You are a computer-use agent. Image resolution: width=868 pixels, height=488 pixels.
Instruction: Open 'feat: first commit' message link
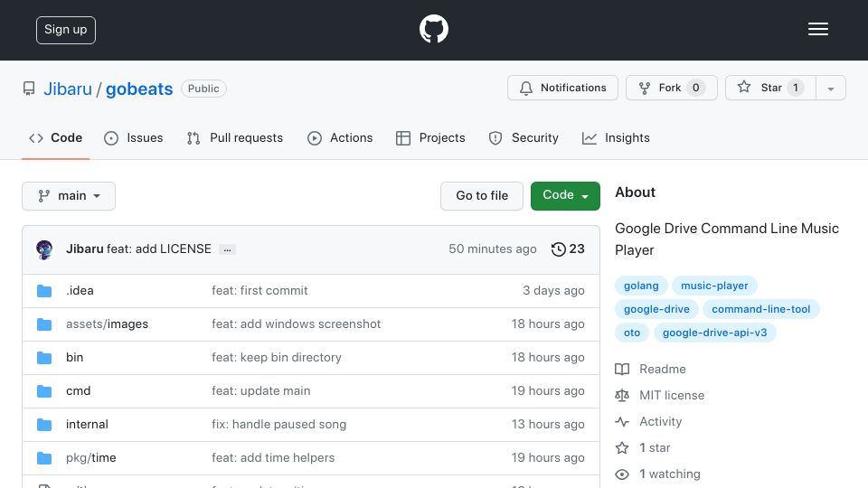coord(259,290)
